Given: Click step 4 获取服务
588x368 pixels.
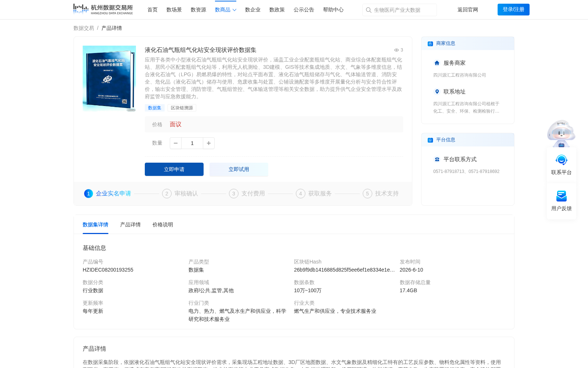Looking at the screenshot, I should 314,194.
